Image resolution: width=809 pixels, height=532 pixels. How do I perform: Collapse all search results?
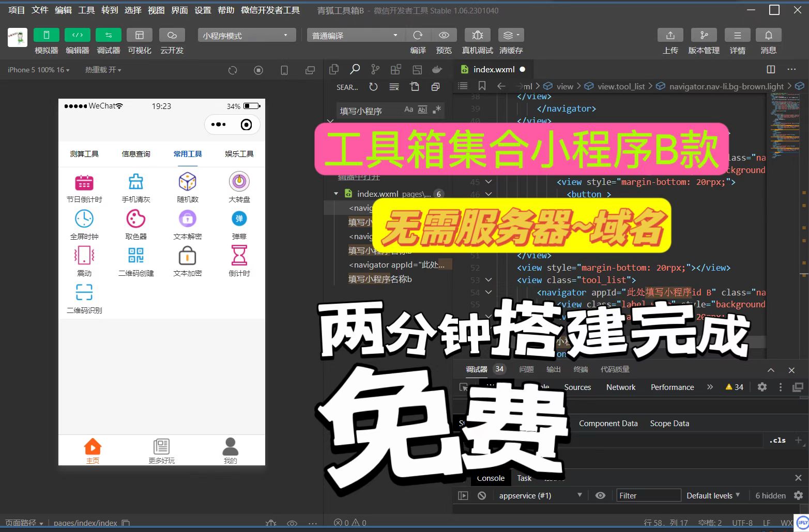point(435,87)
